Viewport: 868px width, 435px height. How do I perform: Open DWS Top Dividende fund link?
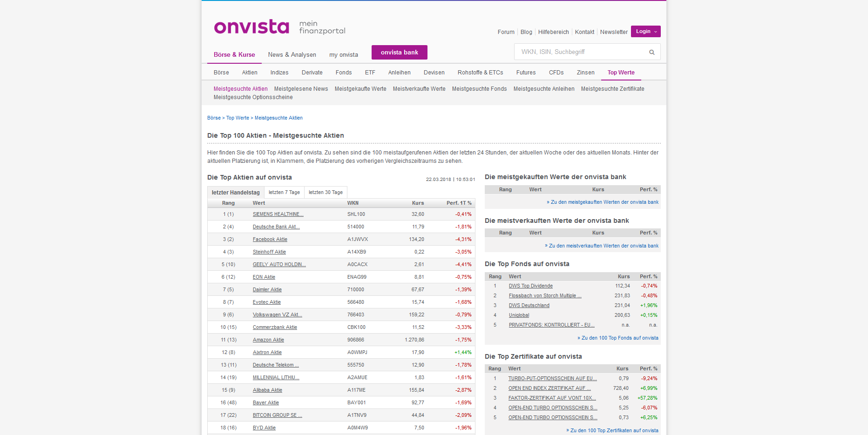[531, 286]
